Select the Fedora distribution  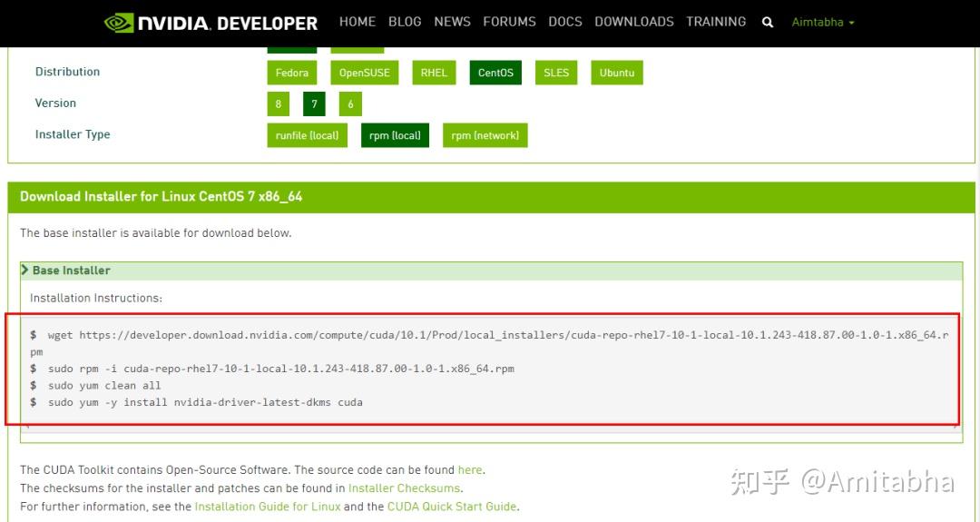292,73
